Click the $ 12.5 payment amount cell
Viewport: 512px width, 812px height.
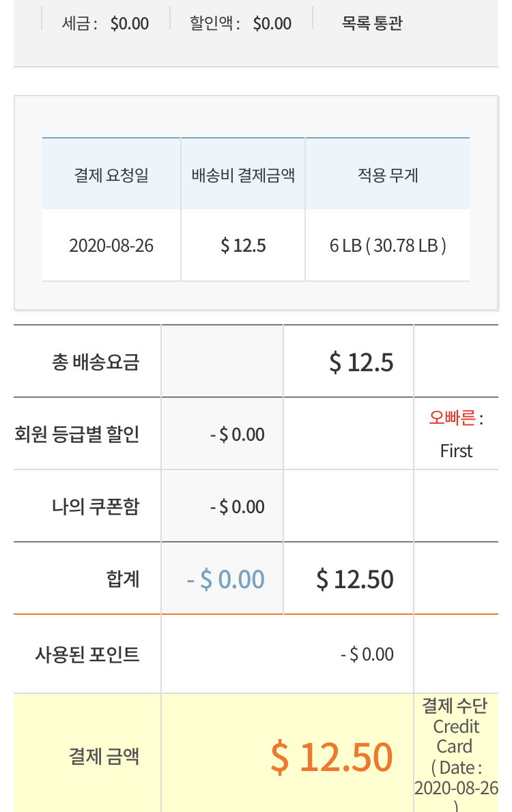pyautogui.click(x=243, y=246)
